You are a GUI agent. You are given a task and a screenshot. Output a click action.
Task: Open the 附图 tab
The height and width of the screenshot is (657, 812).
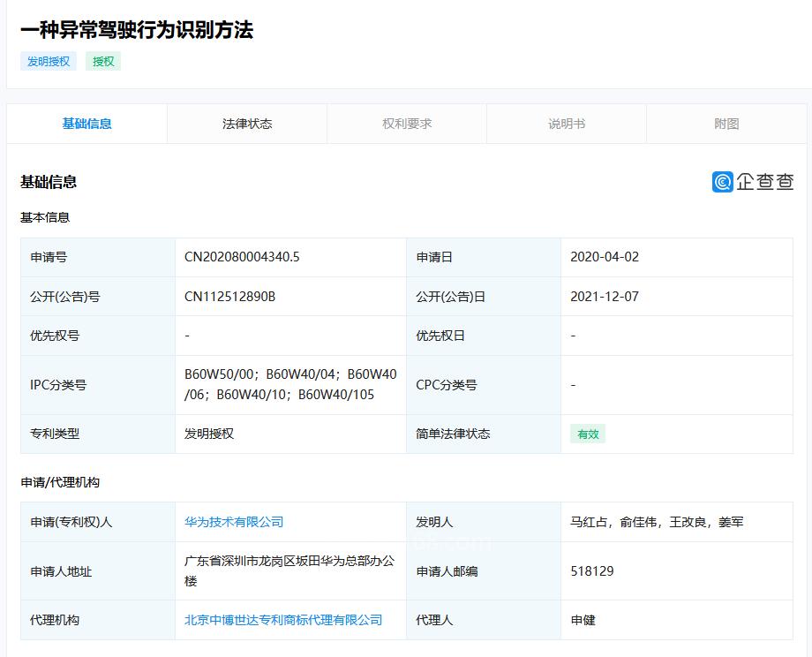tap(726, 124)
